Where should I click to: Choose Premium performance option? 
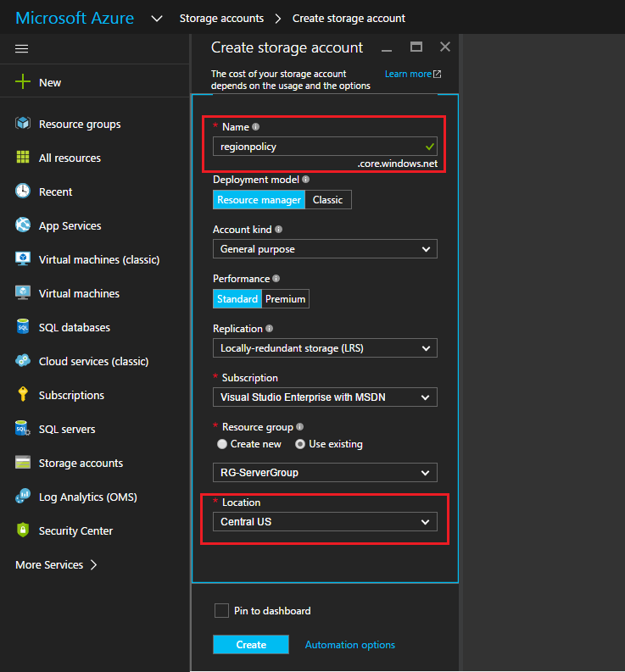click(285, 299)
